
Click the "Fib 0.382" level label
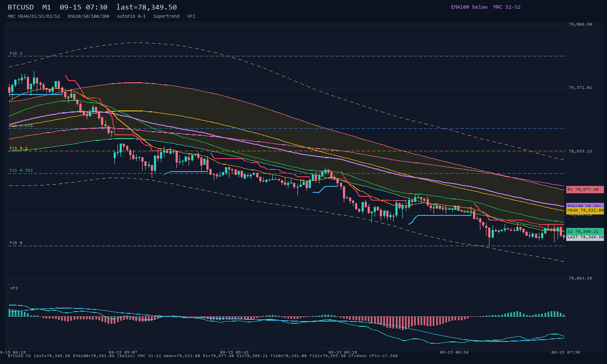(21, 170)
